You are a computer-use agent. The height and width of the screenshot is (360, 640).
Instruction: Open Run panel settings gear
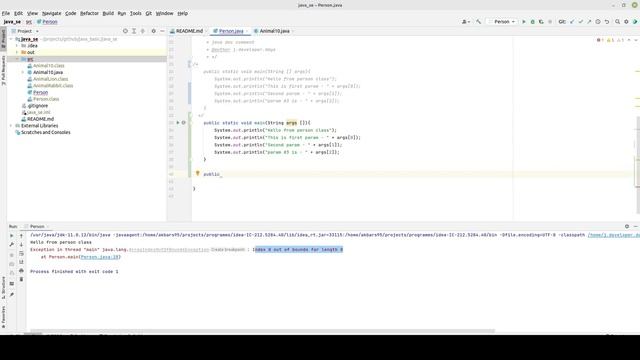click(x=627, y=226)
